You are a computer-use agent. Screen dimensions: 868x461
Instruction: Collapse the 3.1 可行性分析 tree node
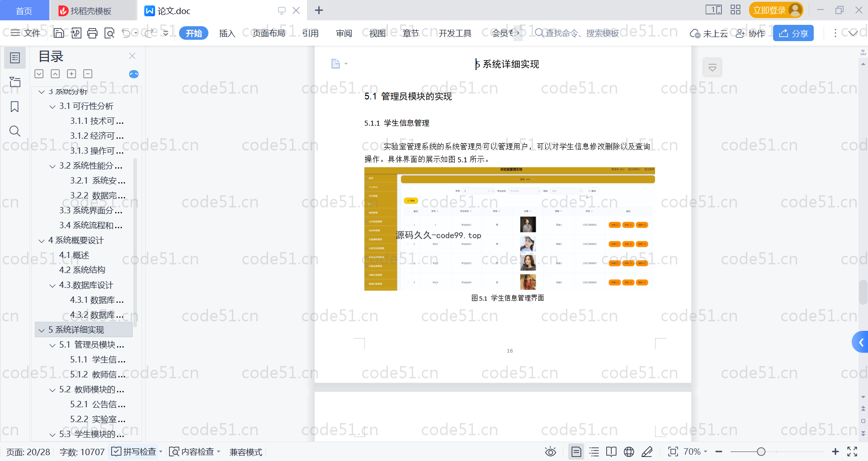[x=52, y=107]
